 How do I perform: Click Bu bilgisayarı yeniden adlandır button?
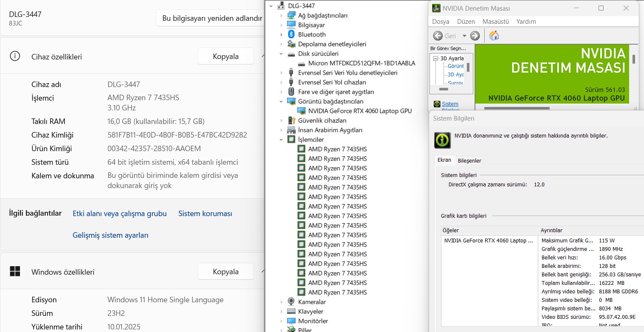click(212, 18)
